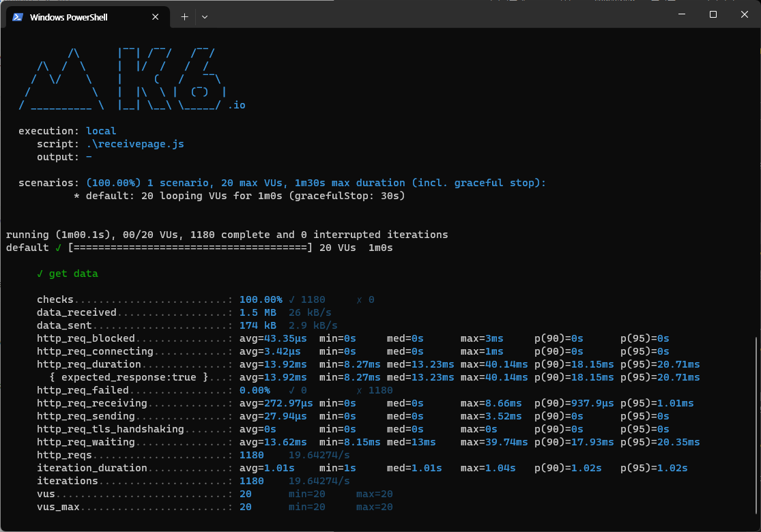
Task: Click the data_sent 174 kB value
Action: pyautogui.click(x=258, y=325)
